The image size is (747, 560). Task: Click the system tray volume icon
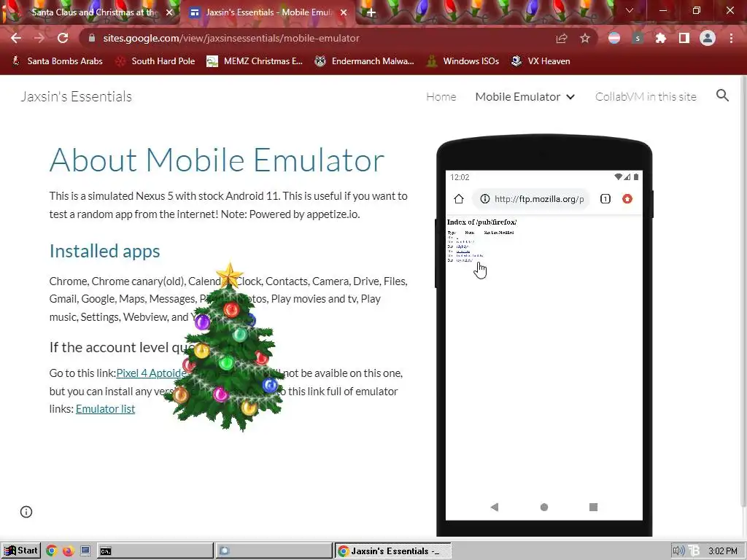[678, 551]
